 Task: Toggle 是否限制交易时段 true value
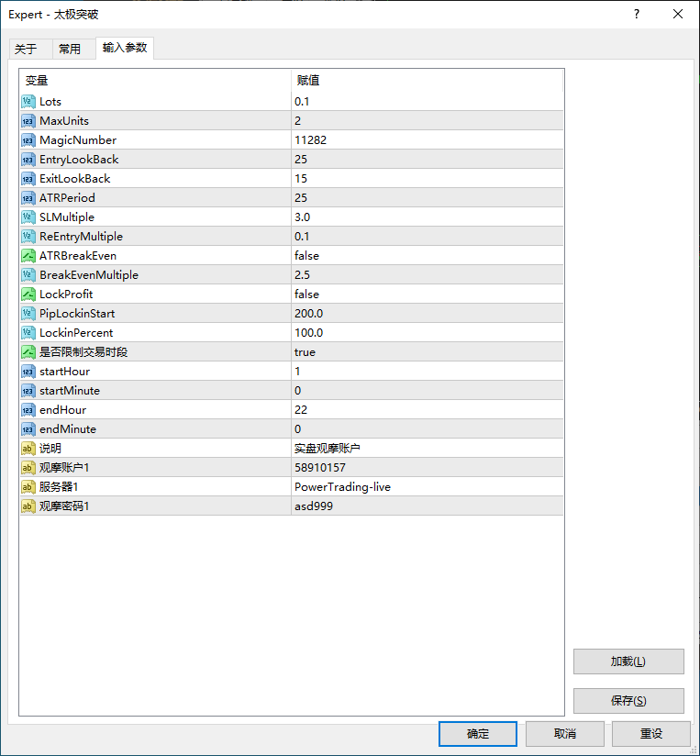[428, 352]
